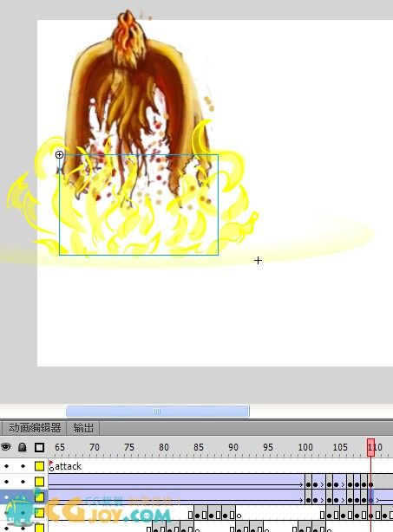Image resolution: width=393 pixels, height=532 pixels.
Task: Select the attack frame label
Action: (68, 466)
